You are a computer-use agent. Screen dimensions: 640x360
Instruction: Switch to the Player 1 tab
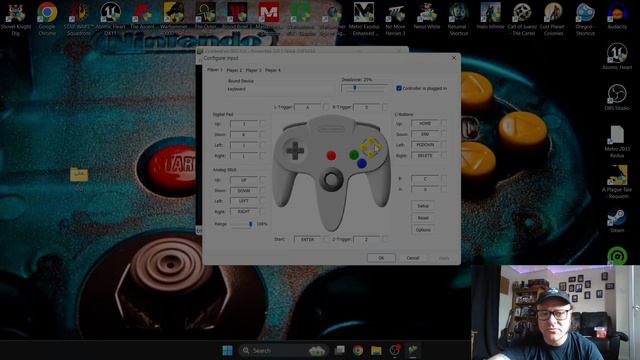[215, 70]
